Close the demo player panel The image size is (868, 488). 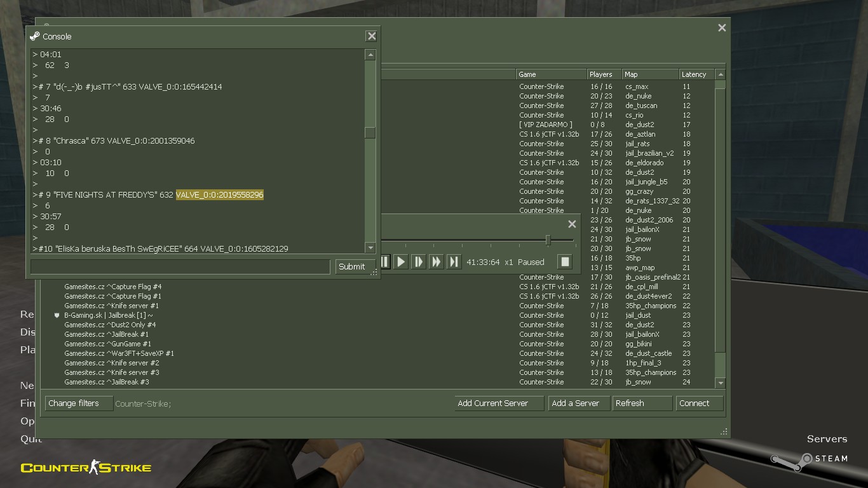[x=572, y=224]
